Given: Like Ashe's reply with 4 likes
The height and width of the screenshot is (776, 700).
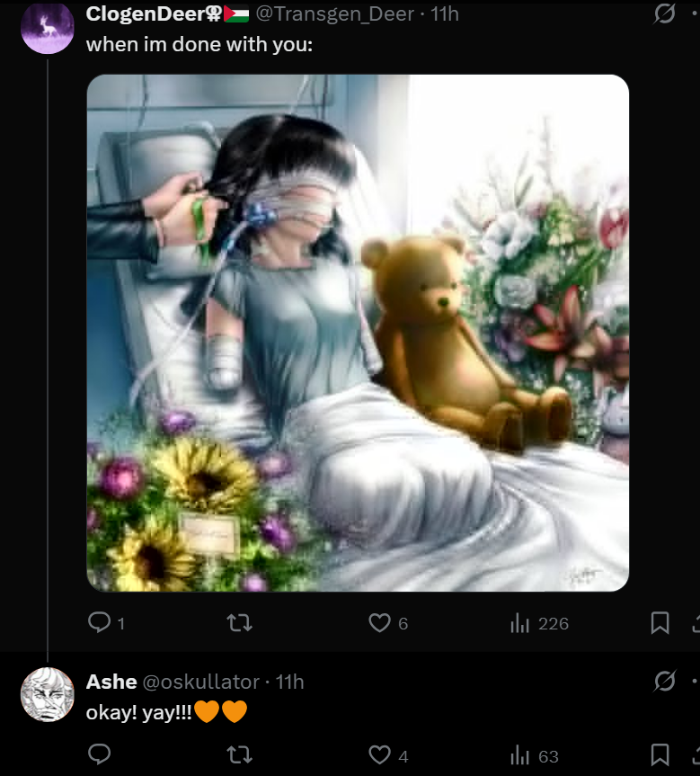Looking at the screenshot, I should pos(388,755).
